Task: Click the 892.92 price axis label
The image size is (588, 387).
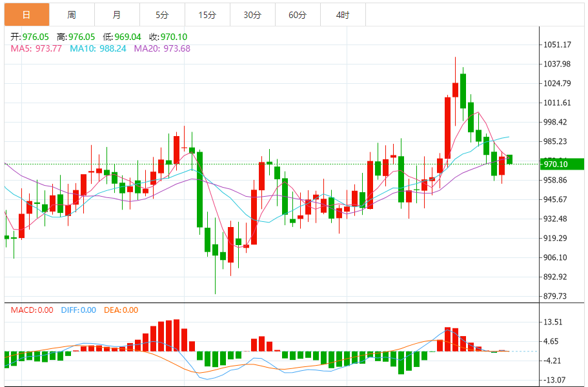Action: coord(555,277)
